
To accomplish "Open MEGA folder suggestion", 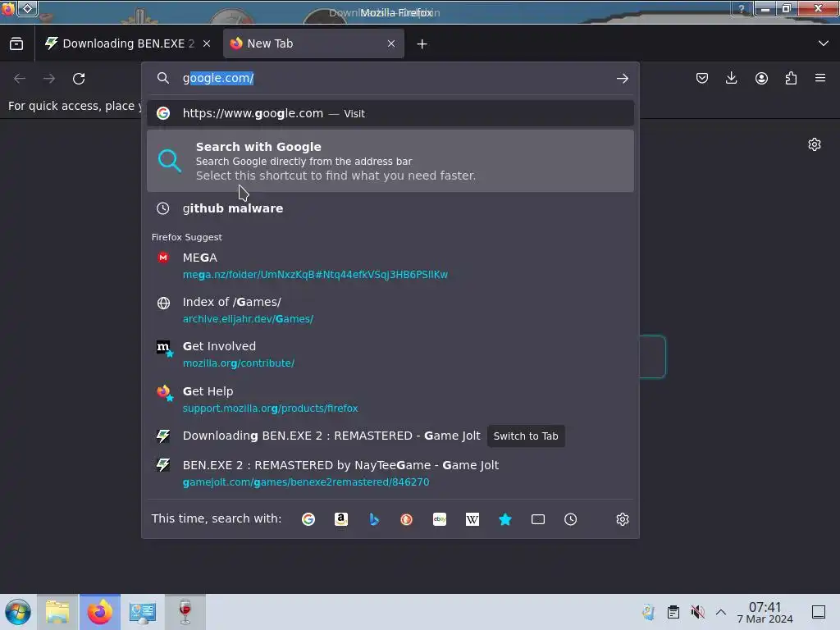I will point(390,266).
